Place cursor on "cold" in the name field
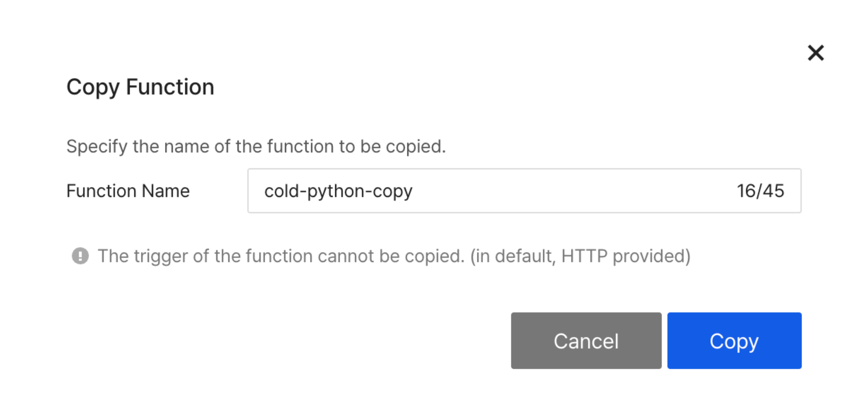The width and height of the screenshot is (868, 420). 281,191
